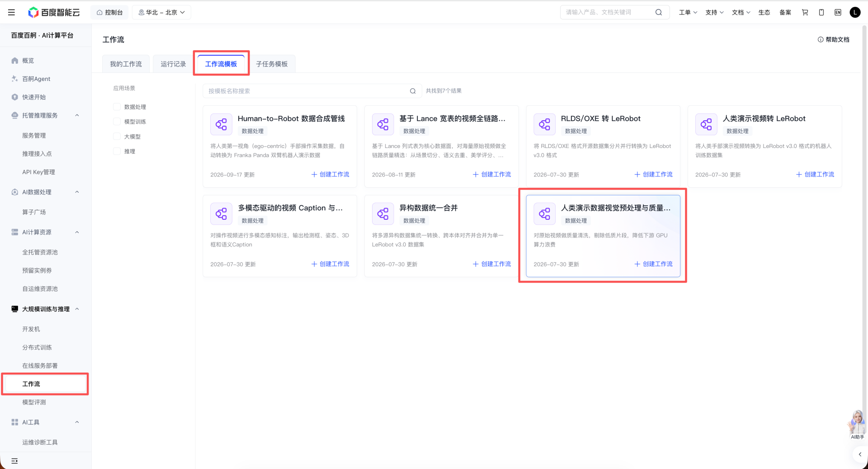Check the 大模型 scenario filter
The width and height of the screenshot is (868, 469).
(x=117, y=137)
